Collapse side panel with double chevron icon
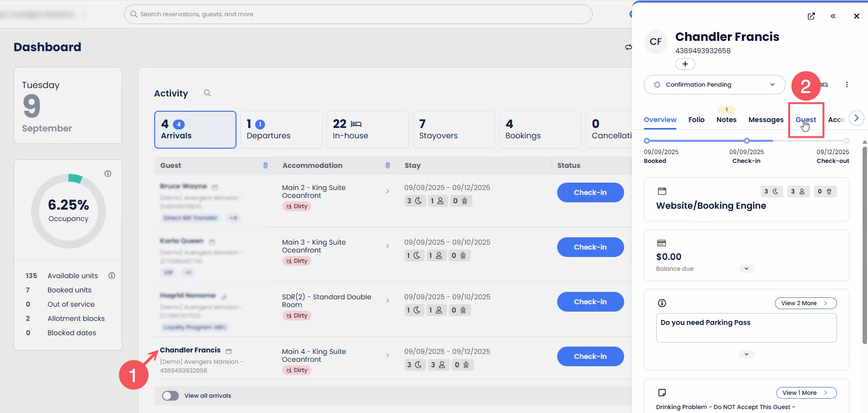 [x=833, y=16]
